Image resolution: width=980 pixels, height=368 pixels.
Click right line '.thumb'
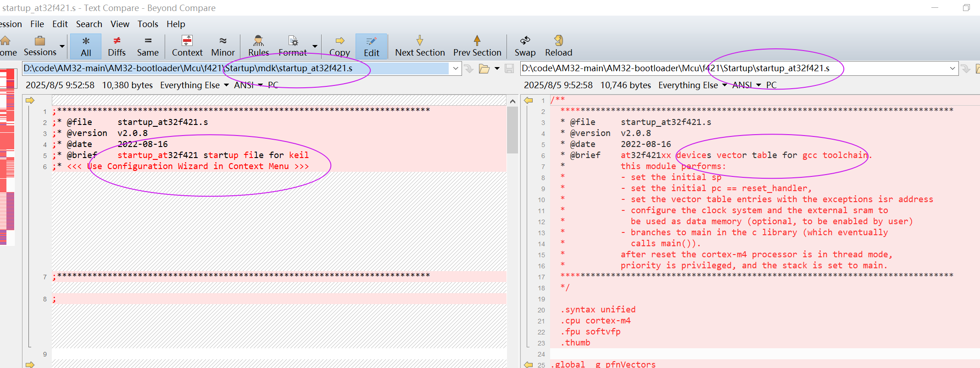point(575,343)
